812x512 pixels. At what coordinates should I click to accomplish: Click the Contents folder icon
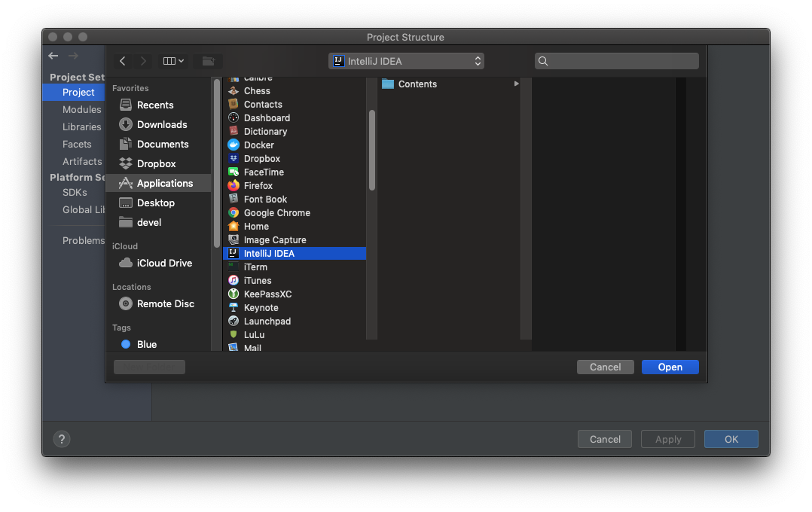click(388, 84)
